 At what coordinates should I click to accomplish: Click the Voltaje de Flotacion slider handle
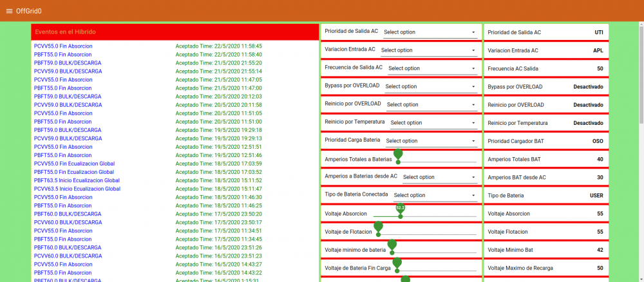pyautogui.click(x=378, y=234)
